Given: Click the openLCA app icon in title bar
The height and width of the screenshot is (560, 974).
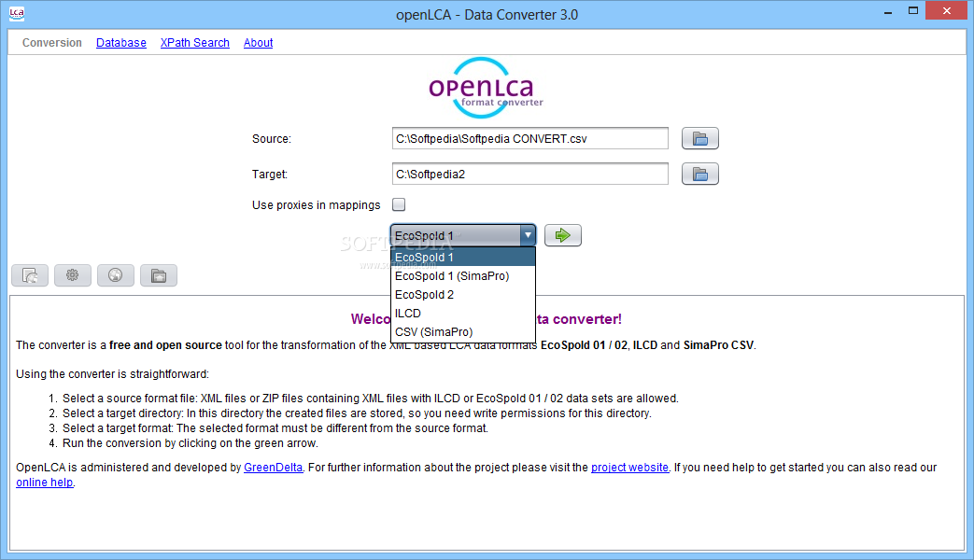Looking at the screenshot, I should tap(17, 13).
